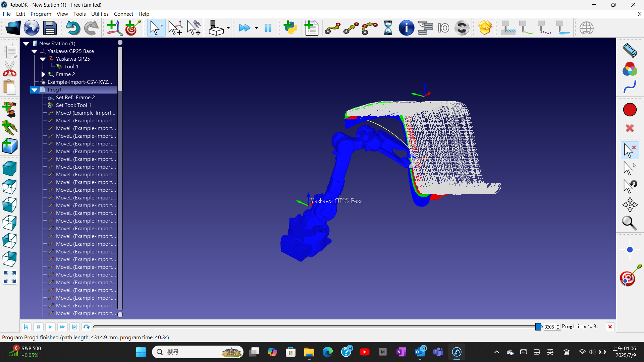Screen dimensions: 644x362
Task: Select the Set Tool: Tool 1 instruction
Action: pos(73,105)
